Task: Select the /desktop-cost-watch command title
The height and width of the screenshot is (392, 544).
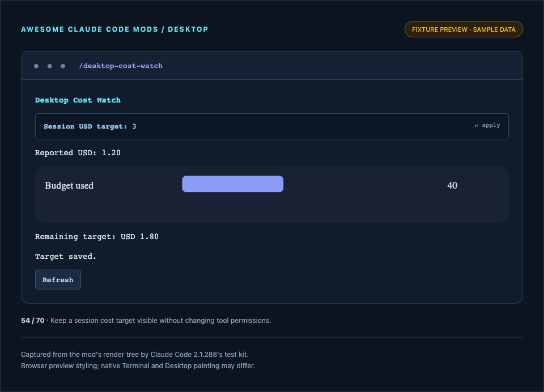Action: click(x=121, y=66)
